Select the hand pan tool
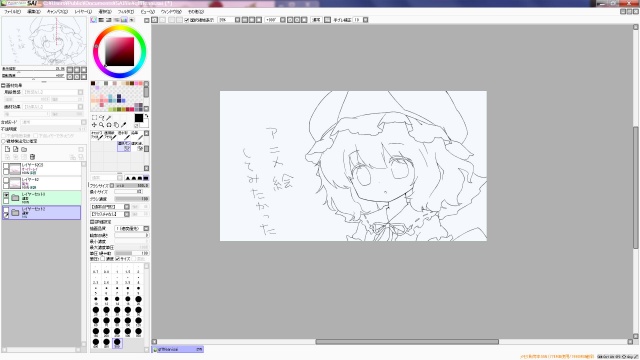640x360 pixels. pos(116,125)
